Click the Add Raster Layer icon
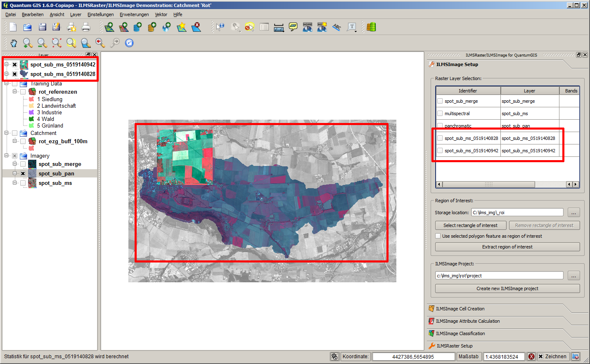Image resolution: width=590 pixels, height=364 pixels. pyautogui.click(x=123, y=27)
